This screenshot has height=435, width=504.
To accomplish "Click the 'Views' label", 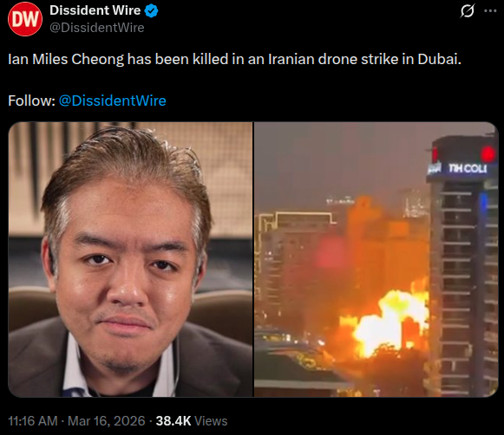I will [x=211, y=421].
